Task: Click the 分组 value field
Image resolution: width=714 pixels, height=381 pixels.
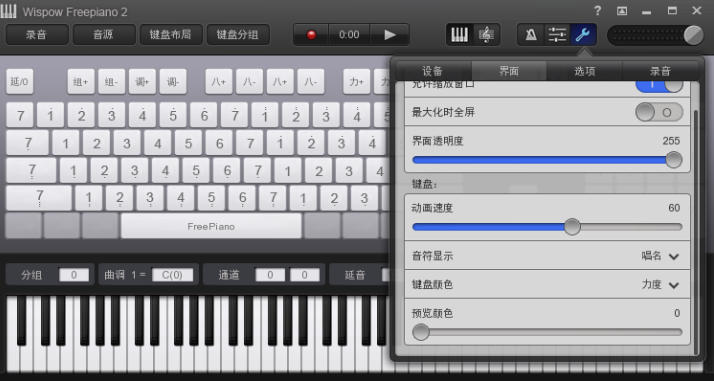Action: (74, 275)
